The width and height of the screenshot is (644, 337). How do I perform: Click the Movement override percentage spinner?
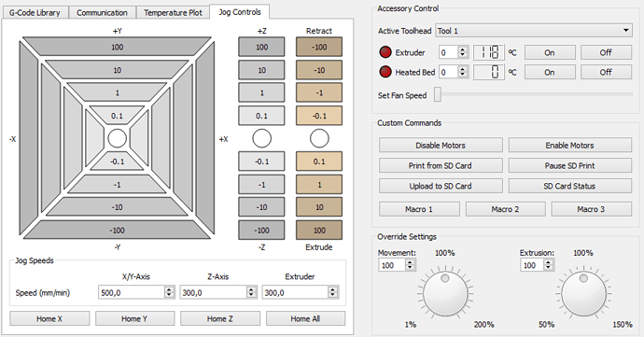coord(398,265)
